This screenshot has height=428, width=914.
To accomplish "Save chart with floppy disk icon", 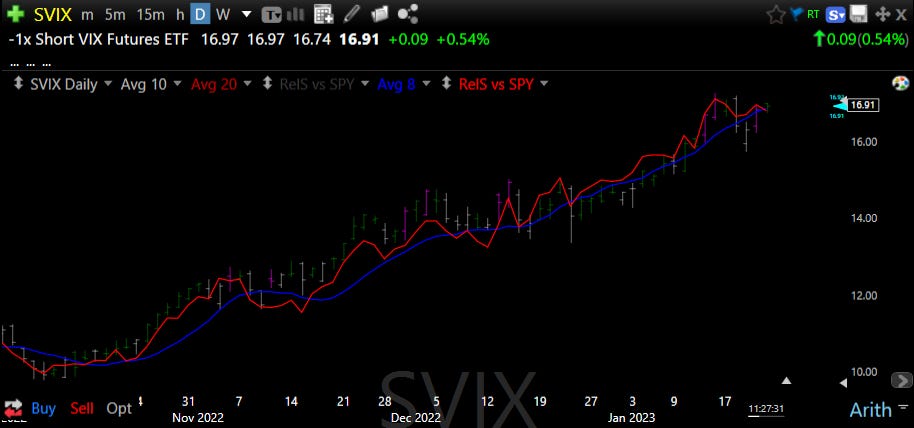I will tap(858, 15).
